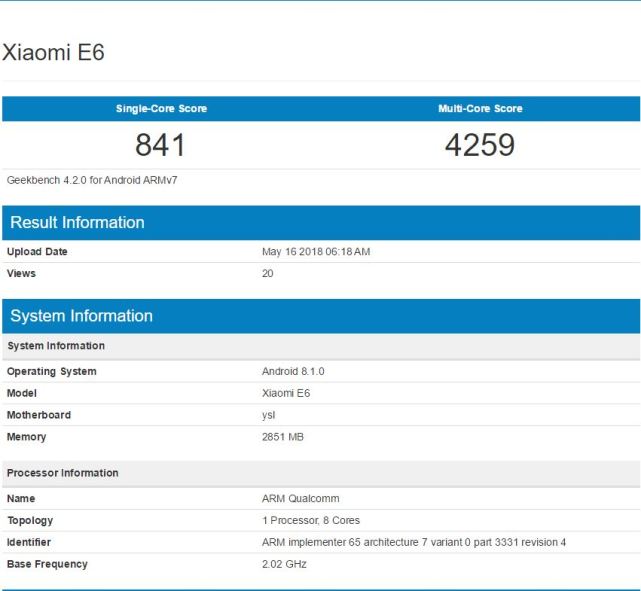
Task: Select the 1 Processor, 8 Cores value
Action: (x=311, y=520)
